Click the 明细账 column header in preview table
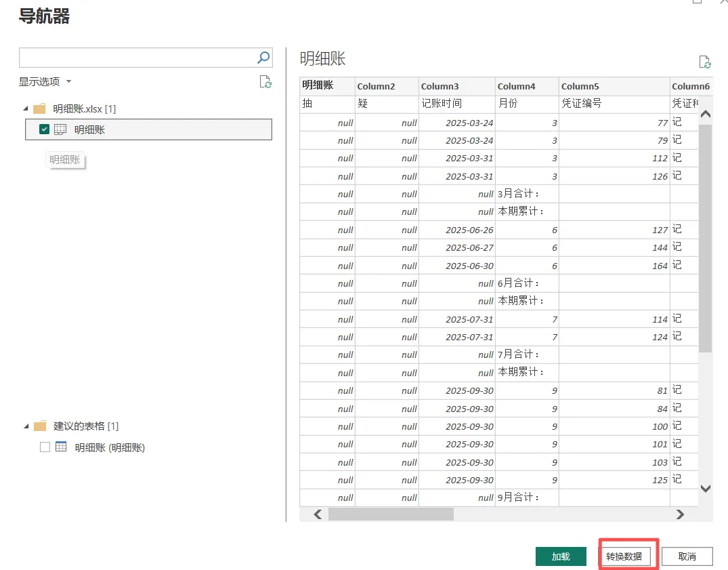728x570 pixels. pos(327,86)
